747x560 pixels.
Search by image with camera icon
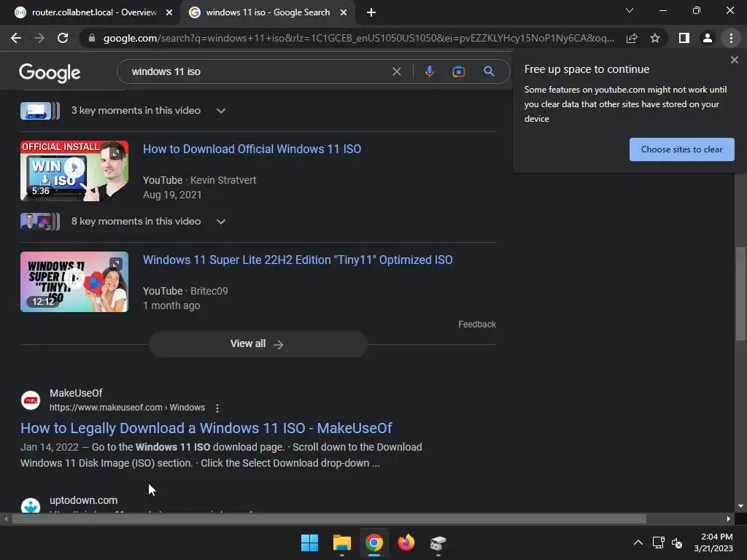[x=458, y=71]
